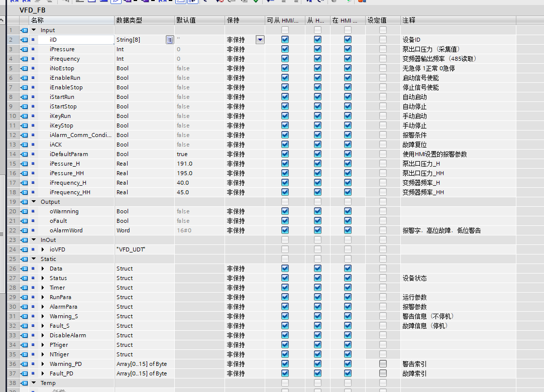Click the tag icon of the iFrequency_HH row
Screen dimensions: 544x392
[x=24, y=192]
